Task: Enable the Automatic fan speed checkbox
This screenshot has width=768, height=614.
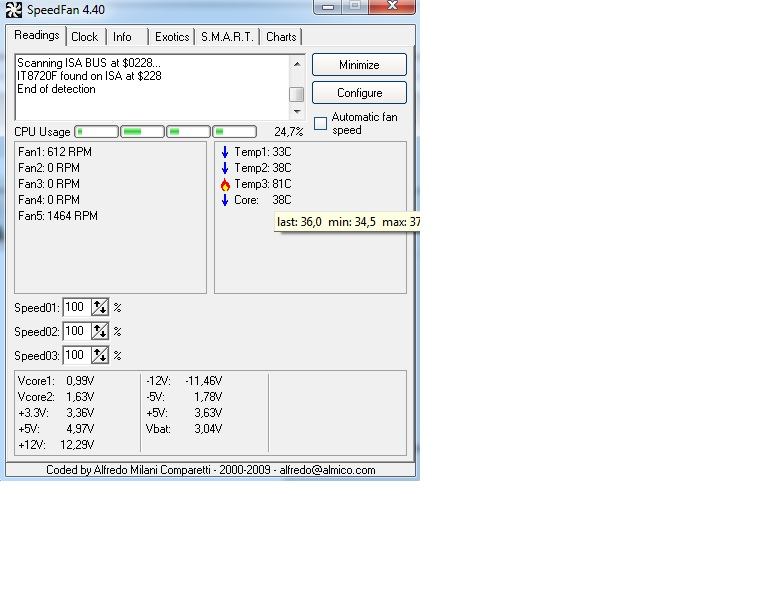Action: [320, 123]
